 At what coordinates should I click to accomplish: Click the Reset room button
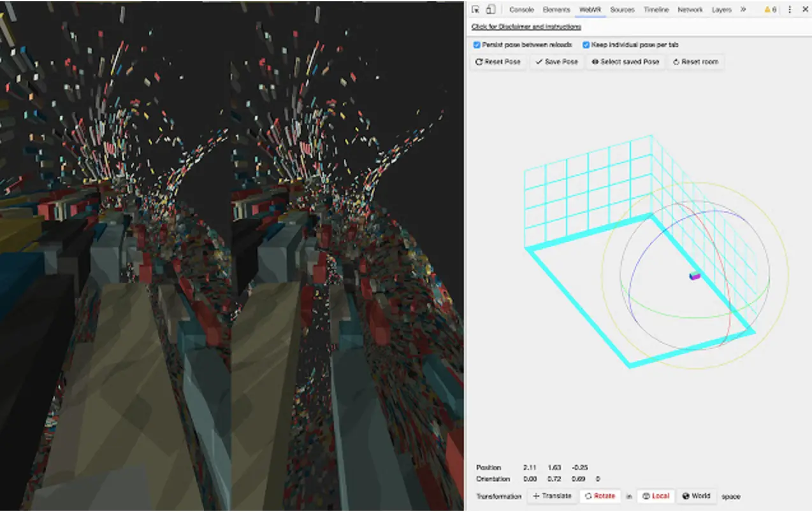tap(695, 62)
